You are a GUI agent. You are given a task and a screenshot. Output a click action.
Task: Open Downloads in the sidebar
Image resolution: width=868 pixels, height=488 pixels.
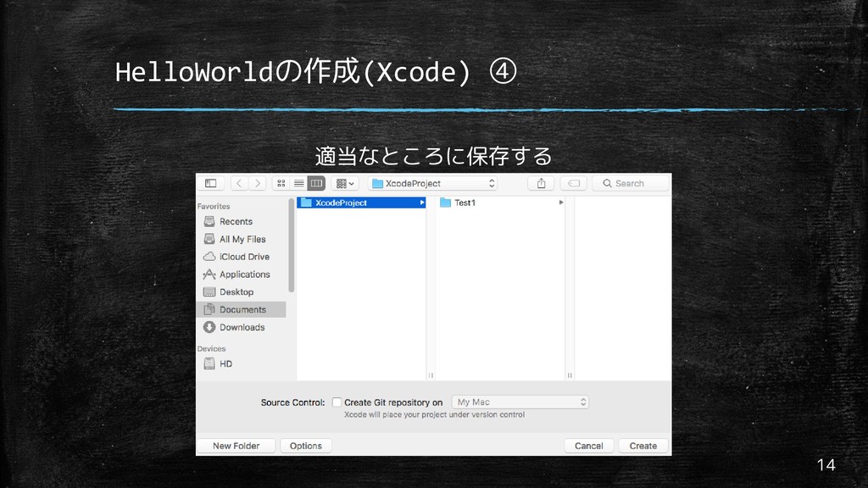pos(242,328)
